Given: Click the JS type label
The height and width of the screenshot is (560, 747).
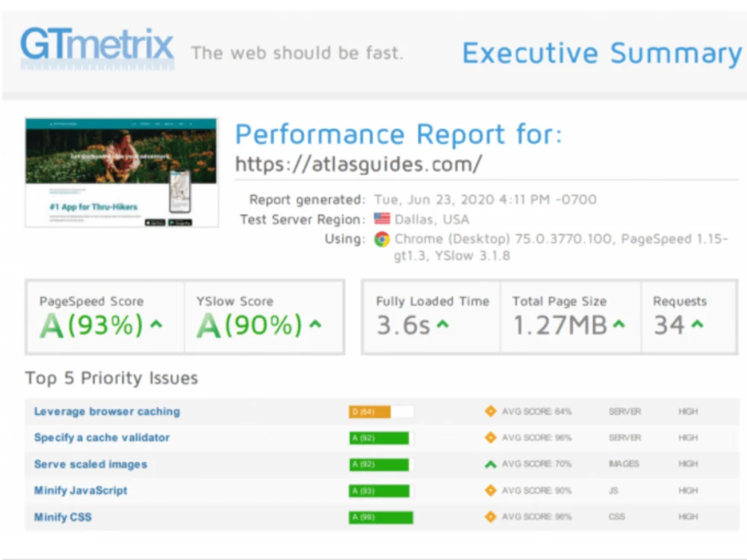Looking at the screenshot, I should (x=613, y=491).
